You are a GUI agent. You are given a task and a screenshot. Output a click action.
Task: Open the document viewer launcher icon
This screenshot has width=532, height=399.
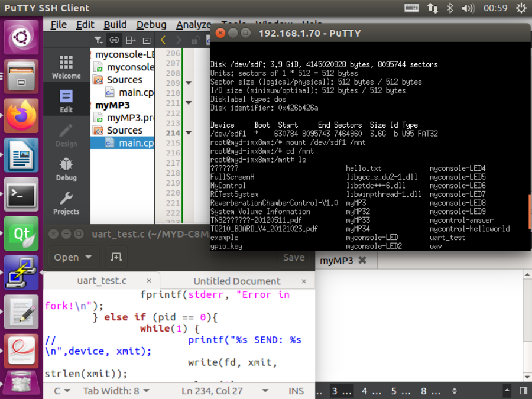pyautogui.click(x=21, y=351)
